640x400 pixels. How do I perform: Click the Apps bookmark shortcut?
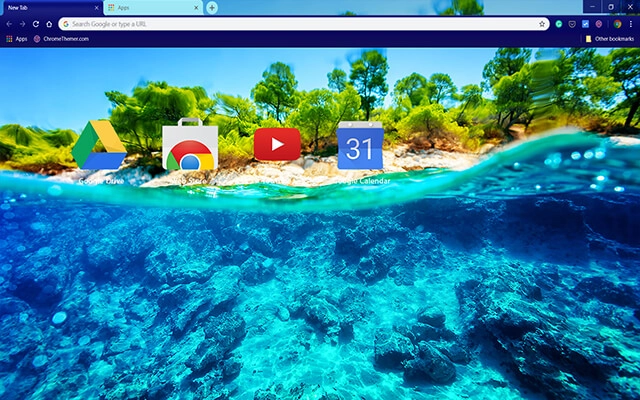tap(17, 39)
